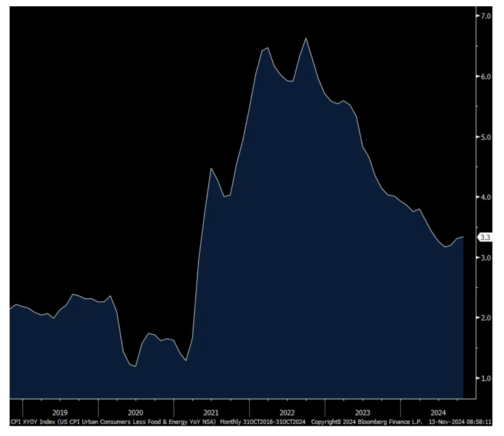This screenshot has height=436, width=504.
Task: Select the 2021 year label on x-axis
Action: point(211,412)
